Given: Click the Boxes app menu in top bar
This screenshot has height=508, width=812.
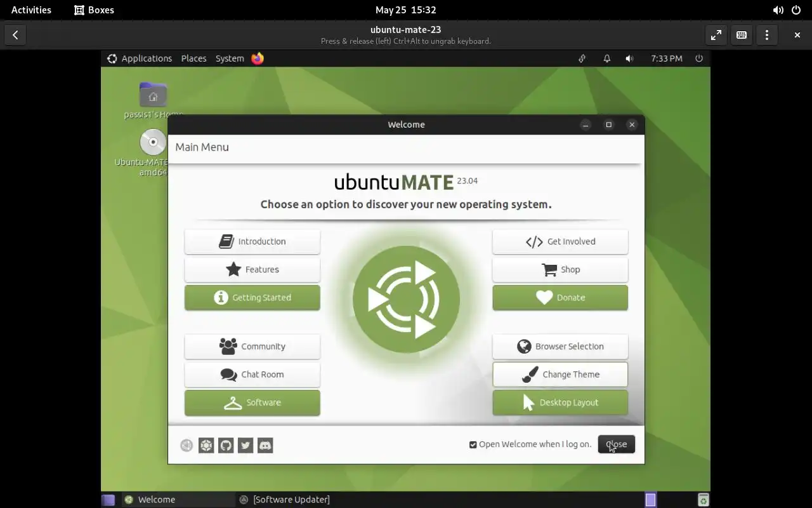Looking at the screenshot, I should click(94, 10).
